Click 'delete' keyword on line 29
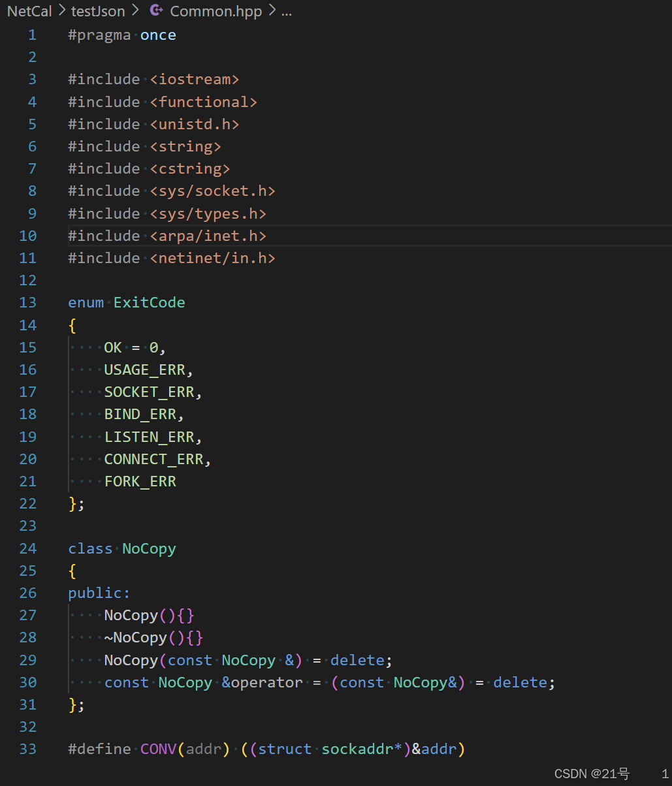This screenshot has width=672, height=786. pyautogui.click(x=357, y=660)
